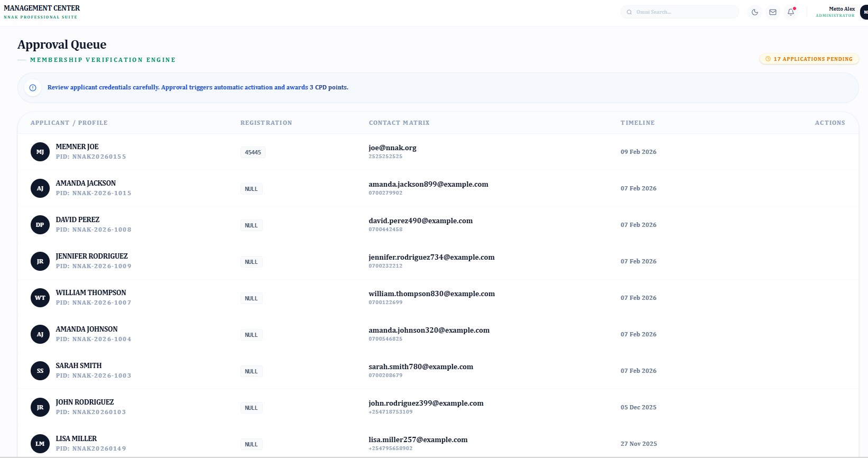This screenshot has width=868, height=458.
Task: Open the Metto Alex profile avatar
Action: point(864,12)
